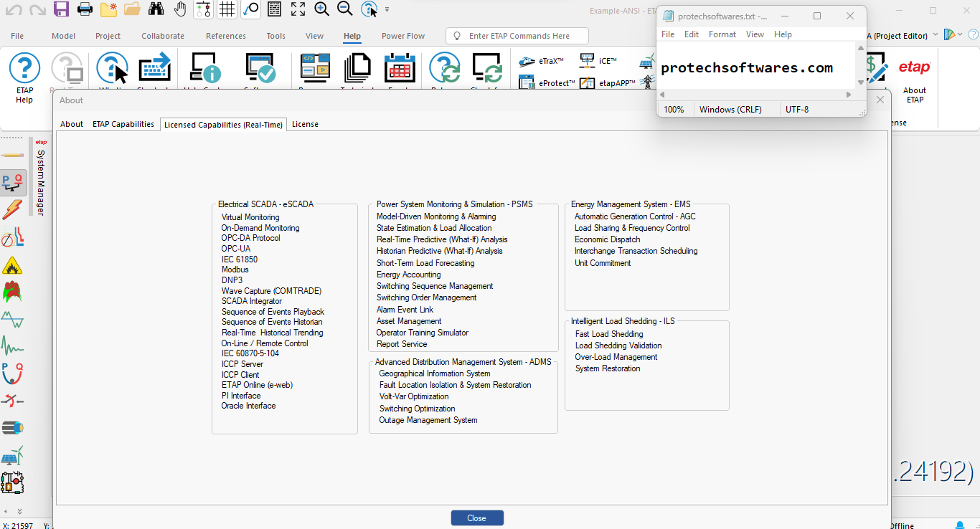The image size is (980, 529).
Task: Open the References ribbon tab
Action: pos(226,36)
